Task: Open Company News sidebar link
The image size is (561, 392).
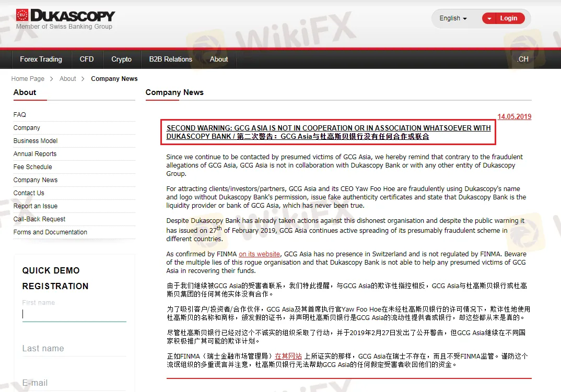Action: pos(36,180)
